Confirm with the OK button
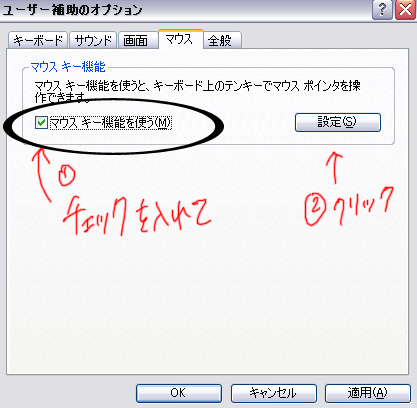 [179, 393]
